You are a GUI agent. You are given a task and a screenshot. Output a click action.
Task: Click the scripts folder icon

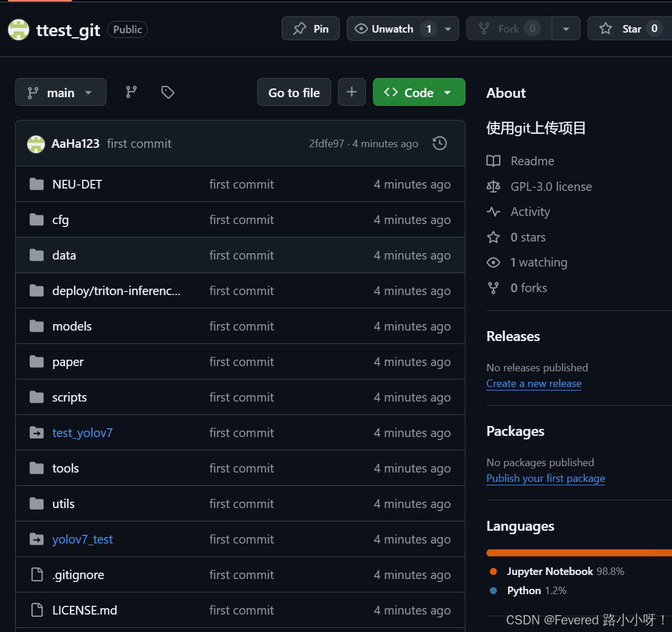point(37,397)
